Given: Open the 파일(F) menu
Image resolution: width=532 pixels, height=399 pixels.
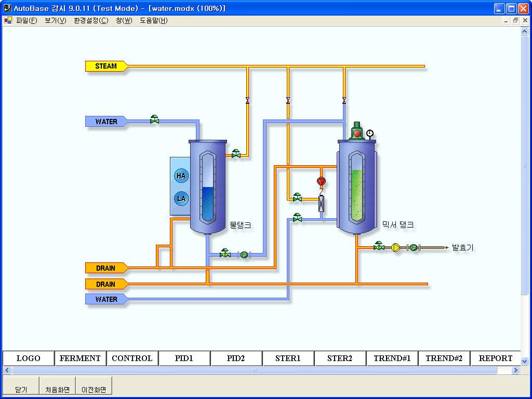Looking at the screenshot, I should point(26,21).
